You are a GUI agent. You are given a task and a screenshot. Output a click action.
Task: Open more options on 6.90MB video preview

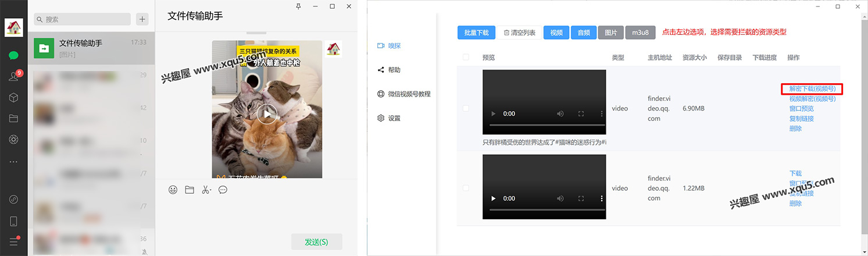click(x=601, y=113)
